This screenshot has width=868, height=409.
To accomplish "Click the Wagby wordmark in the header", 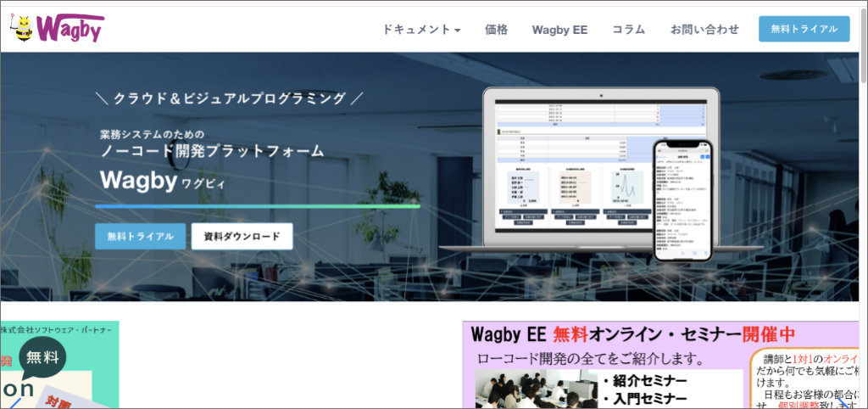I will (x=71, y=29).
